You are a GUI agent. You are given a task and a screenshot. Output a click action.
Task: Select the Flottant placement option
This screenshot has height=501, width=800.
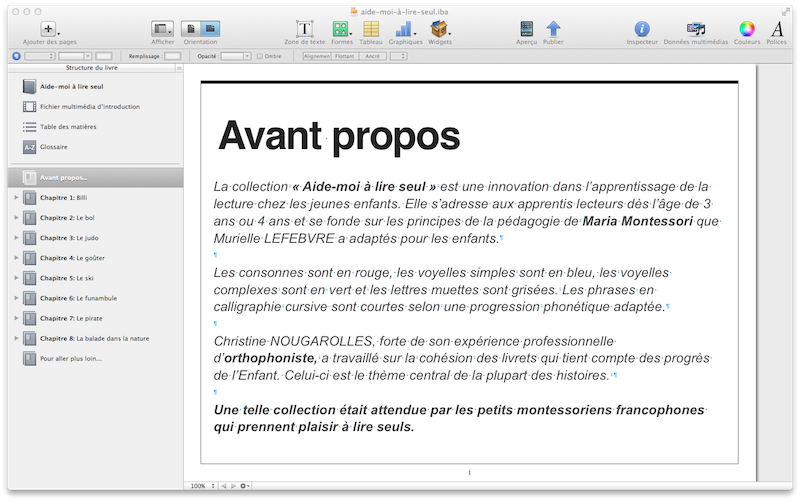pos(344,56)
